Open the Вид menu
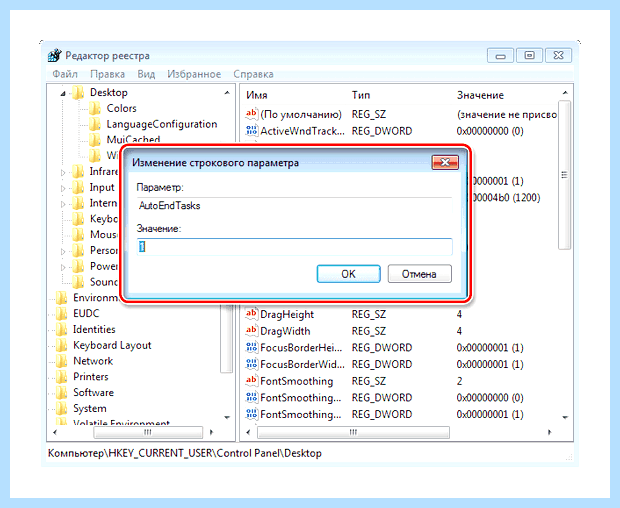620x508 pixels. pos(146,74)
